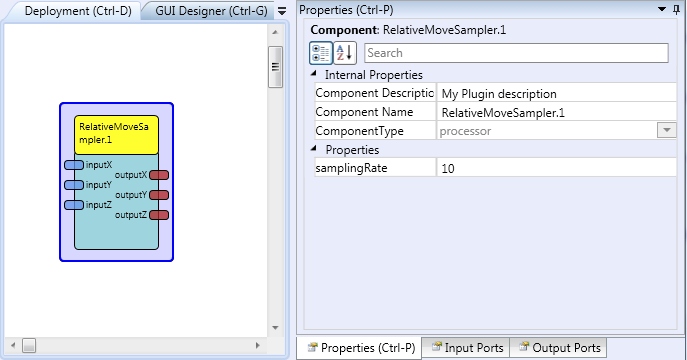
Task: Open the tab list dropdown arrow beside GUI Designer
Action: (282, 11)
